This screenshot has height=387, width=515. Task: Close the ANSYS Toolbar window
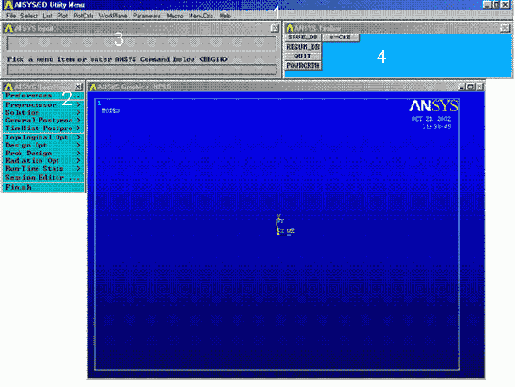coord(505,28)
